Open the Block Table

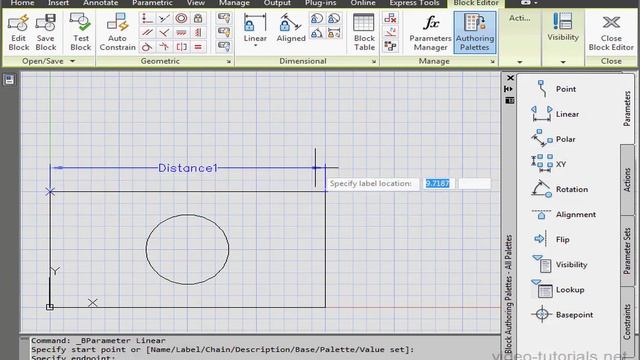coord(364,33)
